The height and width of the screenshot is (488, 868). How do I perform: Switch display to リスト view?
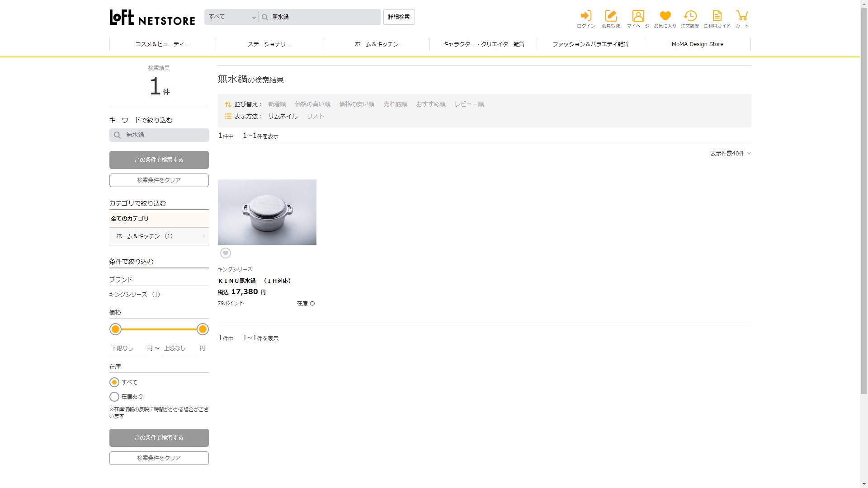click(x=315, y=116)
